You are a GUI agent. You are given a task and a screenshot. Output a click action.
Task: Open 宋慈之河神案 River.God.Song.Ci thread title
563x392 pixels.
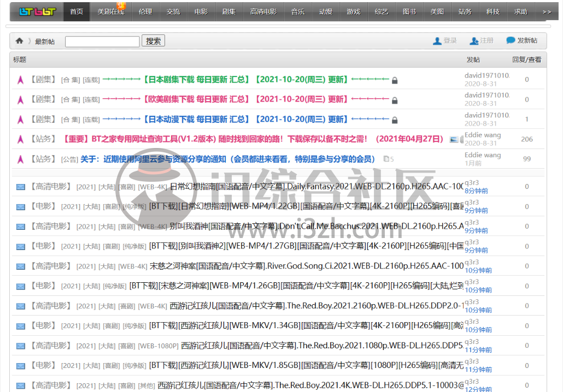307,266
